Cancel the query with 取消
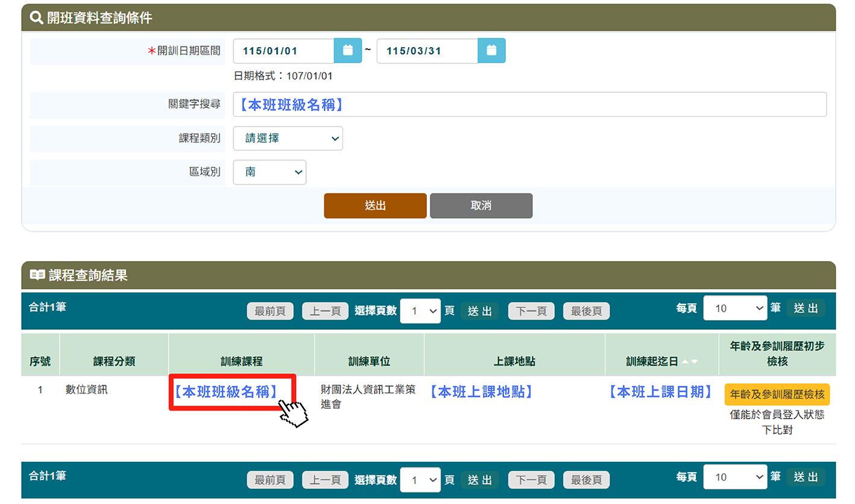The image size is (855, 504). (x=481, y=206)
